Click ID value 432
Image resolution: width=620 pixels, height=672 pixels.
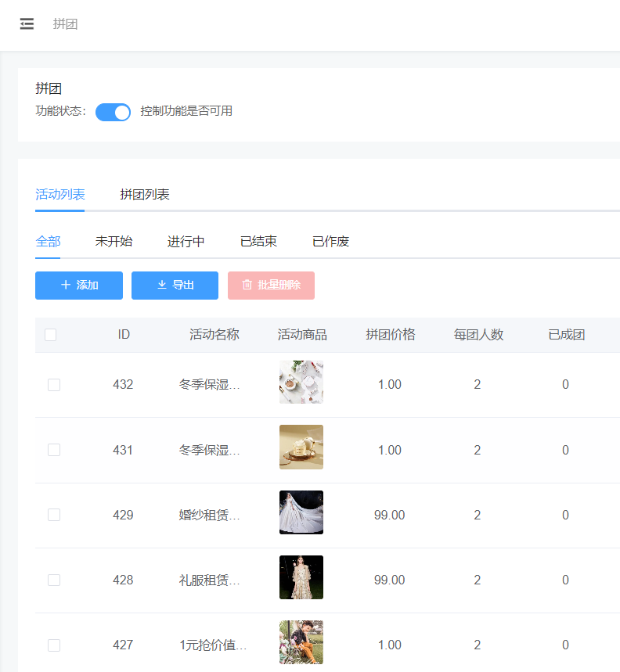click(x=123, y=384)
